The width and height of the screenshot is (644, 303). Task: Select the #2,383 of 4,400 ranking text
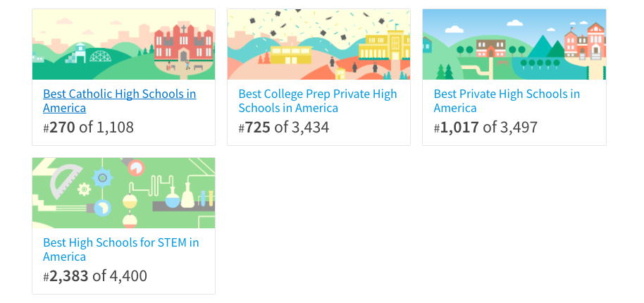[95, 276]
